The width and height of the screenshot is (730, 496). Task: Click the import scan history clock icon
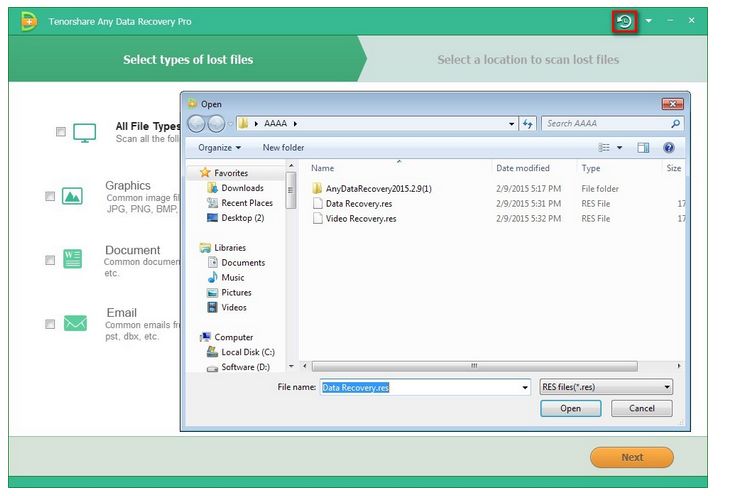624,21
